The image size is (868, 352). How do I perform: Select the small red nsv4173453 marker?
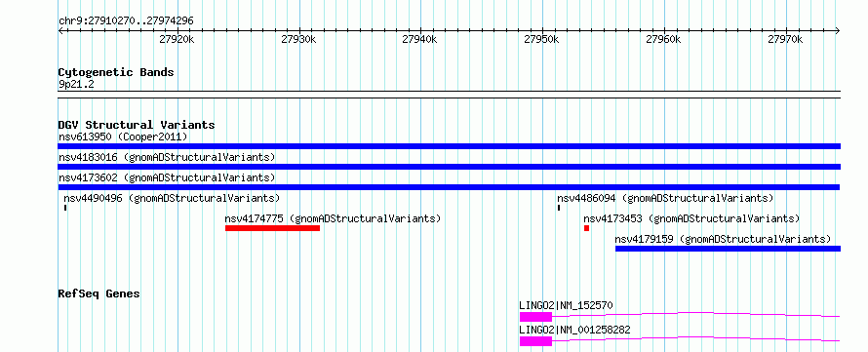click(x=587, y=228)
